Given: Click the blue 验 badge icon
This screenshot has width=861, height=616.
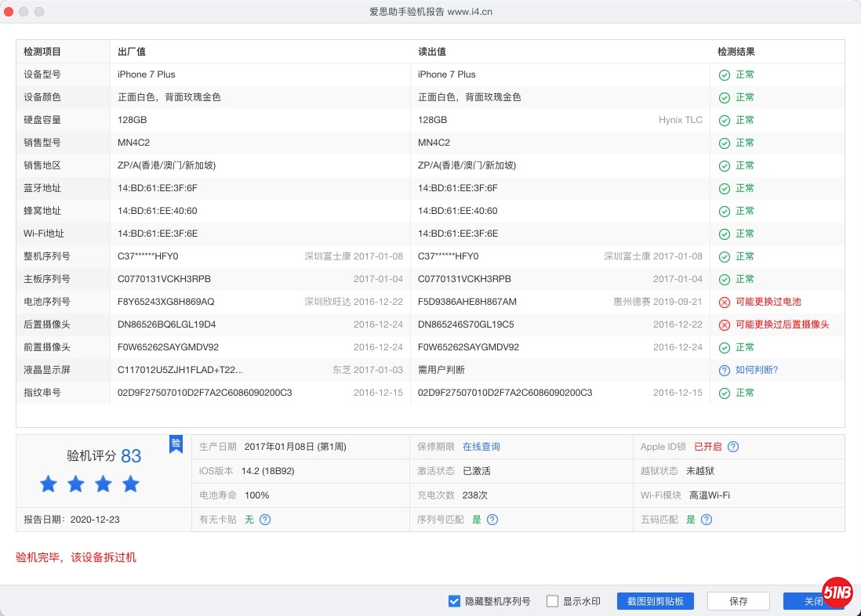Looking at the screenshot, I should (x=176, y=444).
